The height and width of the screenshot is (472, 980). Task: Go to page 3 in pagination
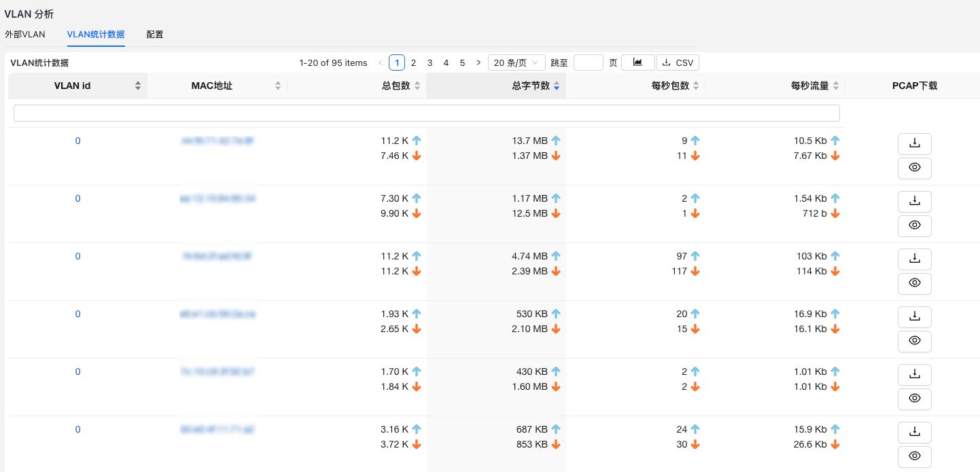430,62
